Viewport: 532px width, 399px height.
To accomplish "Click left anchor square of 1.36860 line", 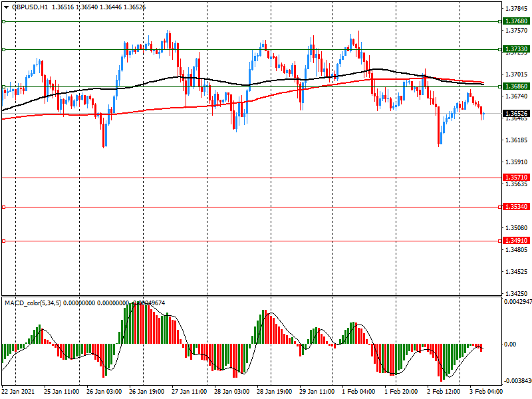I will click(3, 86).
